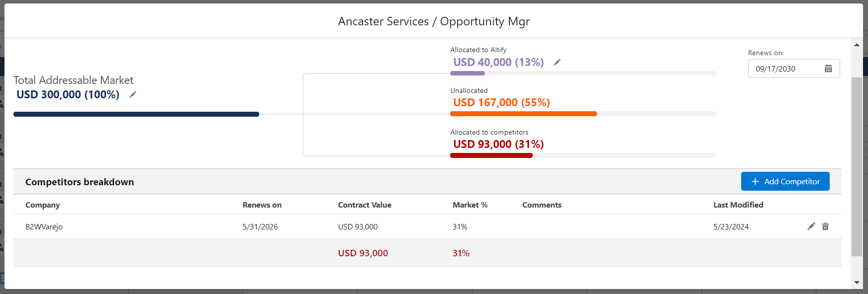This screenshot has height=294, width=868.
Task: Click the Add Competitor button
Action: tap(785, 181)
